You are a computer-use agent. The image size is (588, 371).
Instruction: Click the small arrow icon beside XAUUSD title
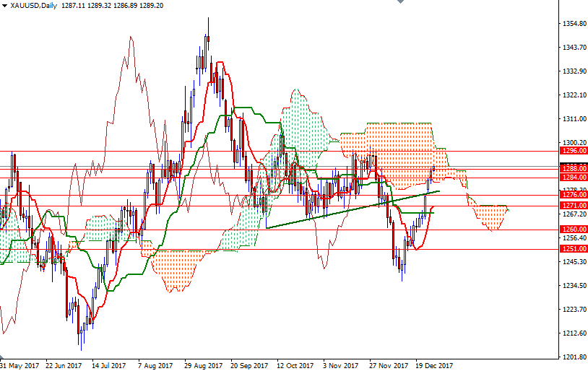pyautogui.click(x=4, y=5)
